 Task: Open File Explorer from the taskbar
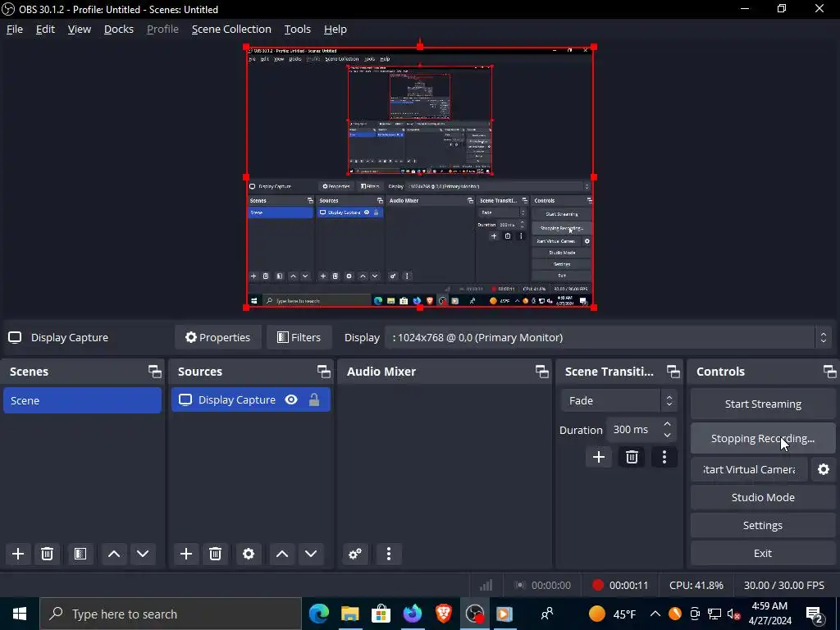click(x=349, y=614)
